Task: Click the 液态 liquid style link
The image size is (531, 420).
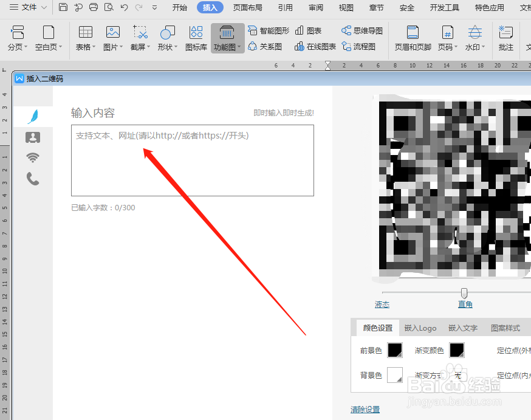Action: point(382,305)
